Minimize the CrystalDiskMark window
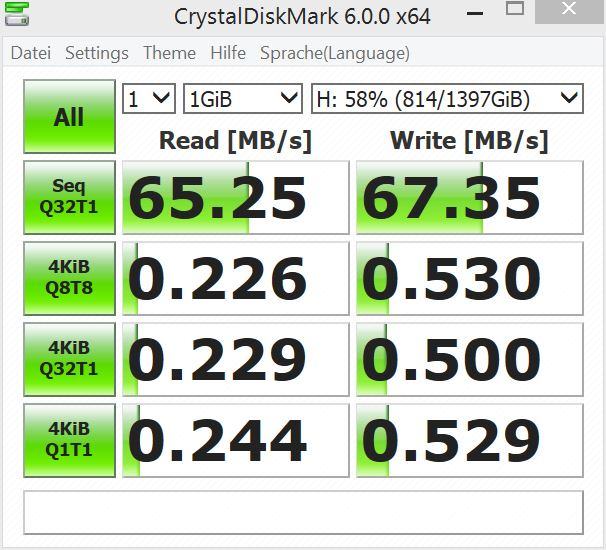 coord(475,14)
